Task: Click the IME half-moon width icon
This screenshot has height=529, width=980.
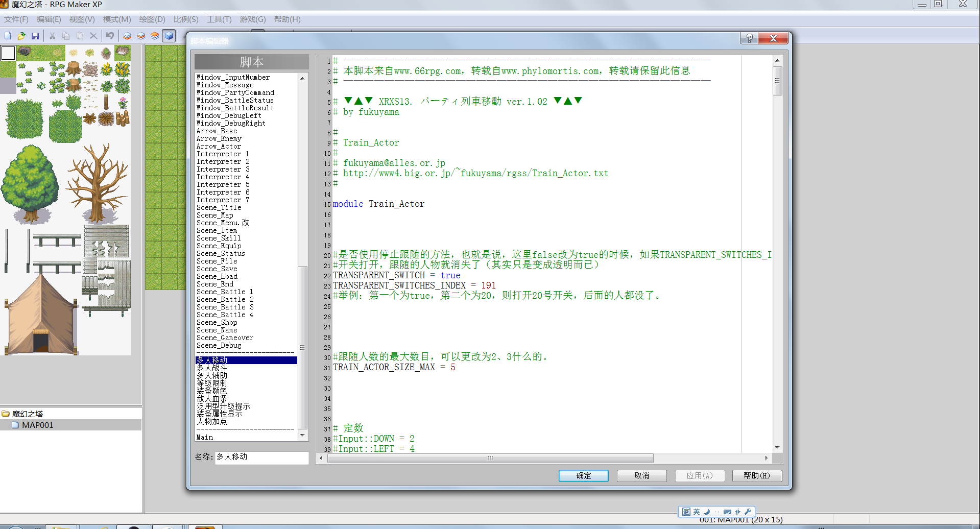Action: click(x=707, y=512)
